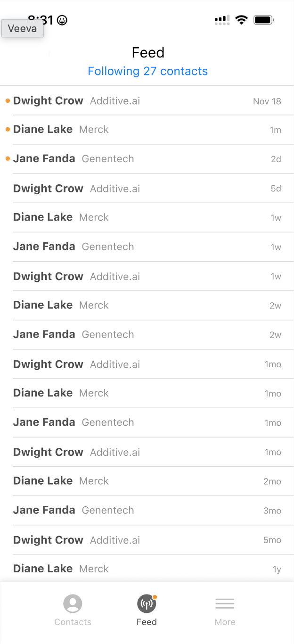Select the Feed tab label

(x=147, y=622)
